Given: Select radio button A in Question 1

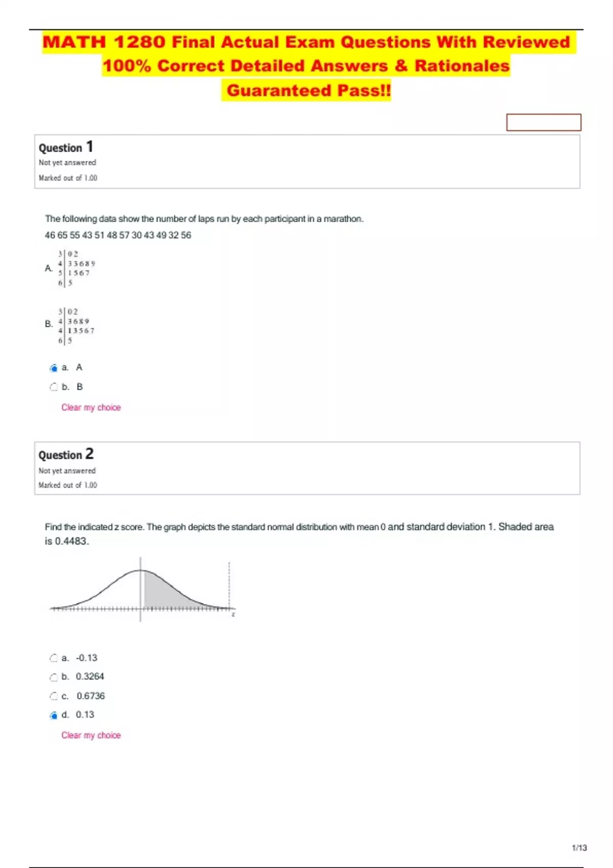Looking at the screenshot, I should pyautogui.click(x=53, y=367).
